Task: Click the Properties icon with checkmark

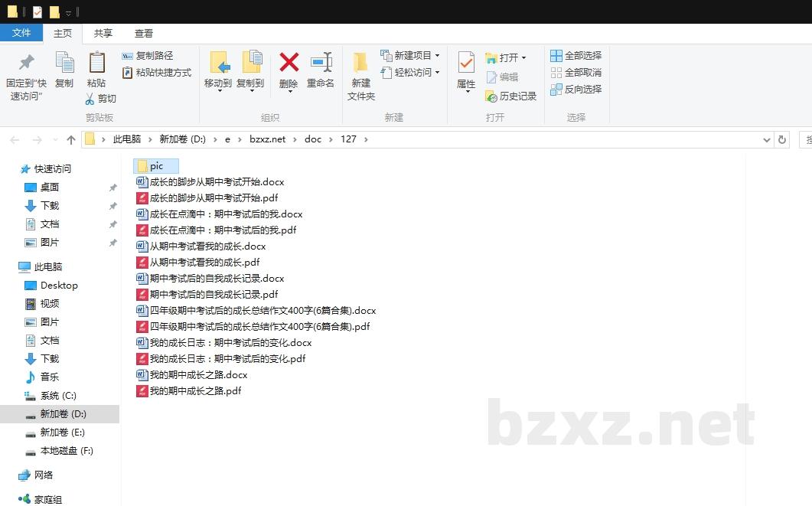Action: 466,63
